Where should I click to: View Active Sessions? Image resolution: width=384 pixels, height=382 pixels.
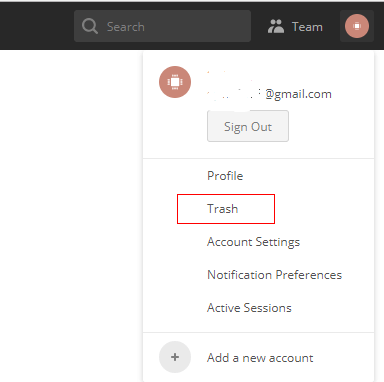tap(249, 308)
